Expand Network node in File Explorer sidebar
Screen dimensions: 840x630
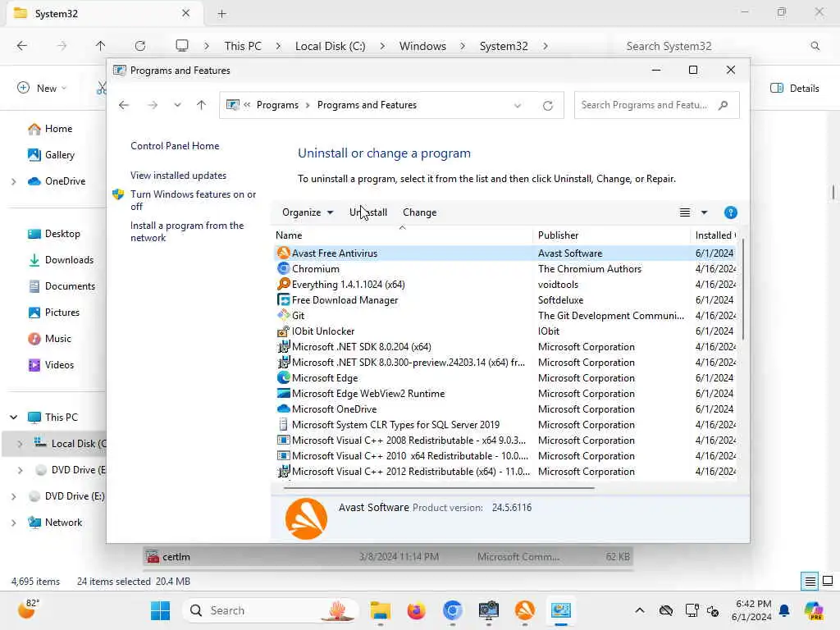14,523
